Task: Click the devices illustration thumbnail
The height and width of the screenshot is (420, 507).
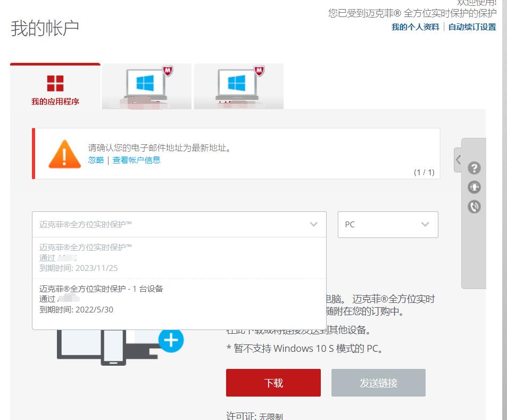Action: [x=120, y=346]
